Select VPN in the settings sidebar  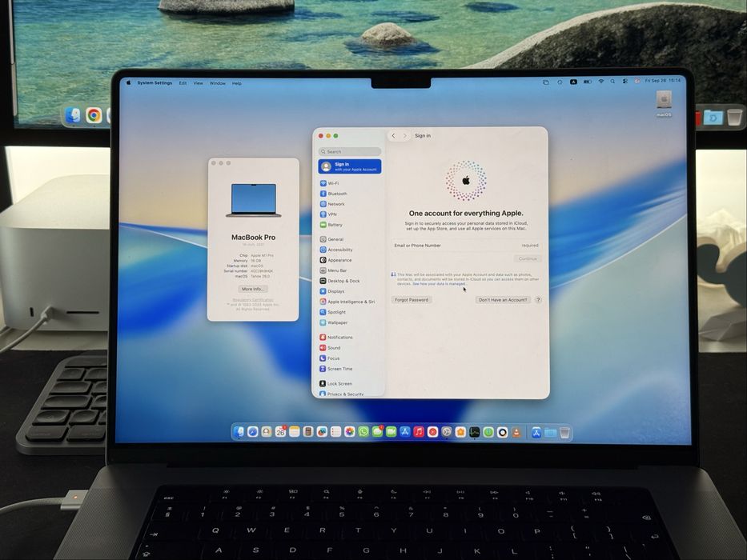coord(349,214)
